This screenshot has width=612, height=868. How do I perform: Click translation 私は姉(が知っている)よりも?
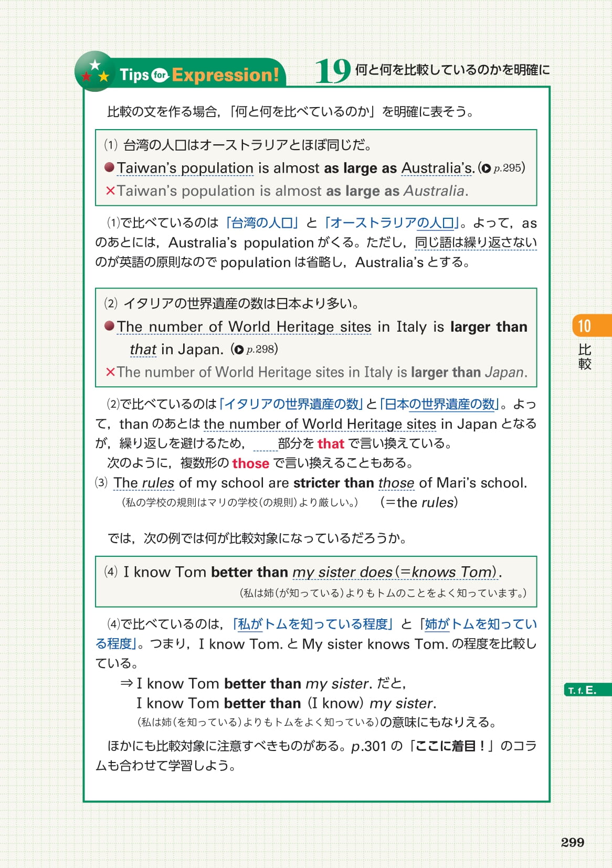383,593
